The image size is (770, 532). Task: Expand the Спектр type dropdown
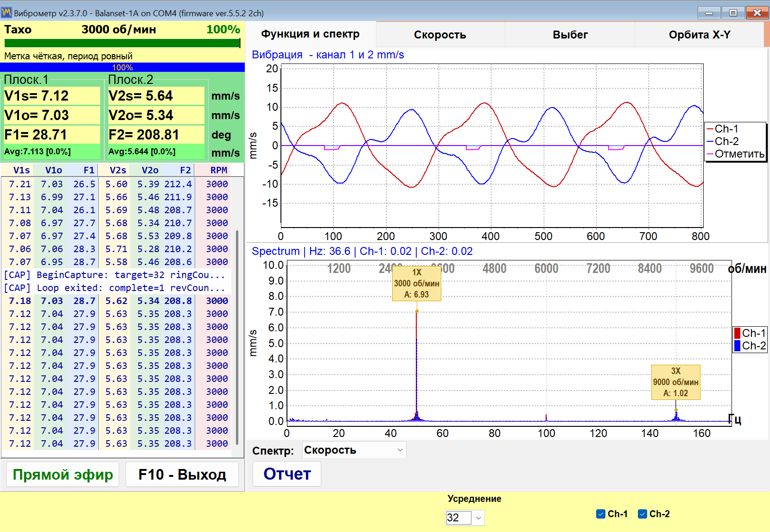point(355,450)
